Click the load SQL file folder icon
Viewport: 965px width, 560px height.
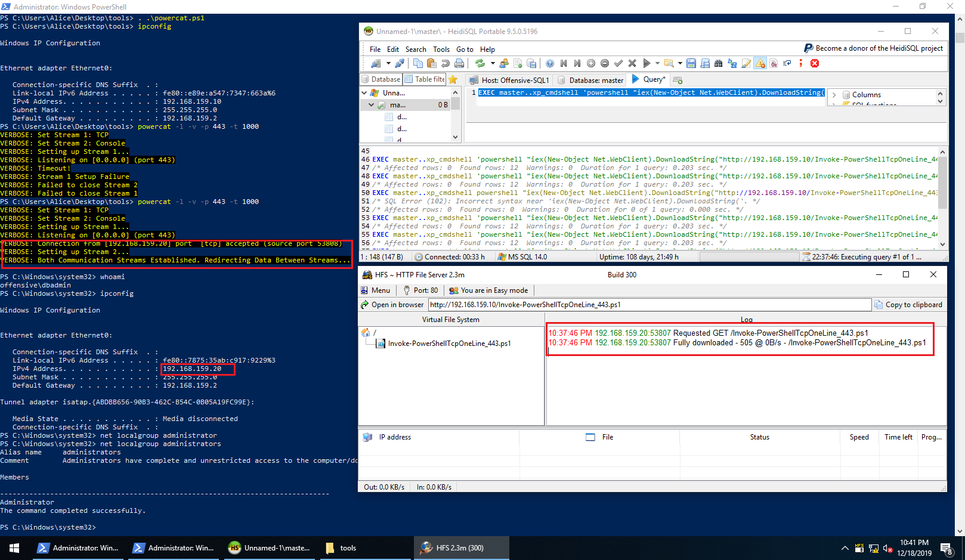click(x=669, y=63)
